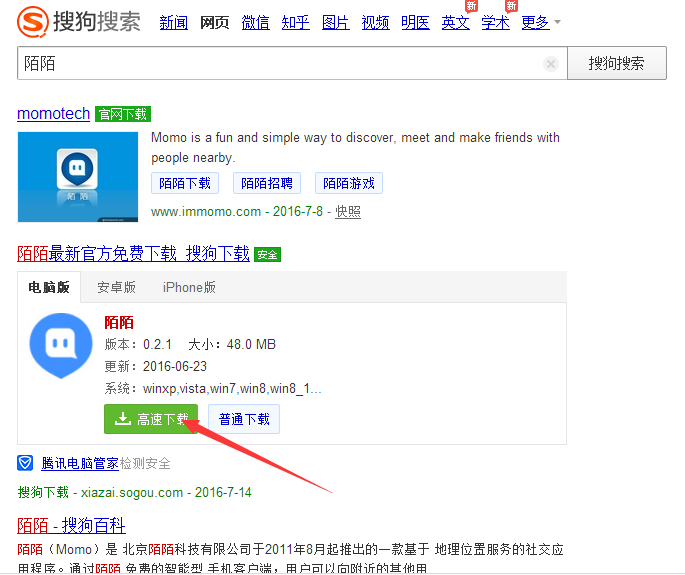Screen dimensions: 685x575
Task: Open the 陌陌 - 搜狗百科 result link
Action: pyautogui.click(x=71, y=525)
